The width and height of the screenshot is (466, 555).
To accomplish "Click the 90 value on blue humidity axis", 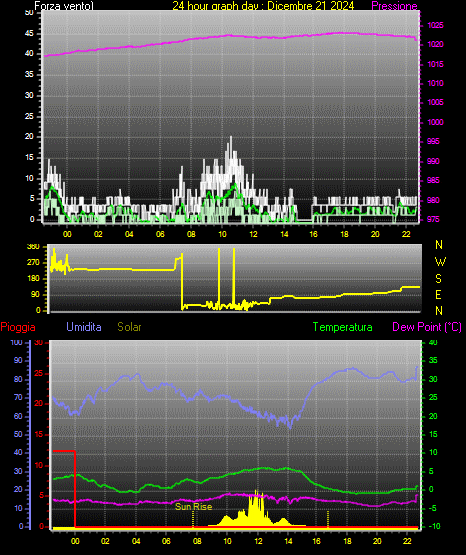I will pos(18,361).
